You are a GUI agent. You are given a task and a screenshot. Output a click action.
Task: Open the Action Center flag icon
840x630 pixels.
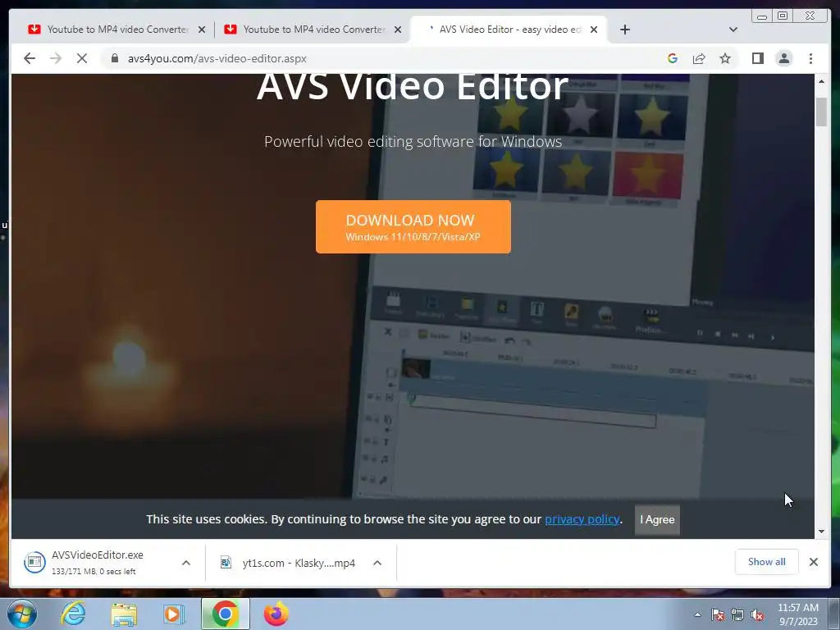click(x=718, y=614)
